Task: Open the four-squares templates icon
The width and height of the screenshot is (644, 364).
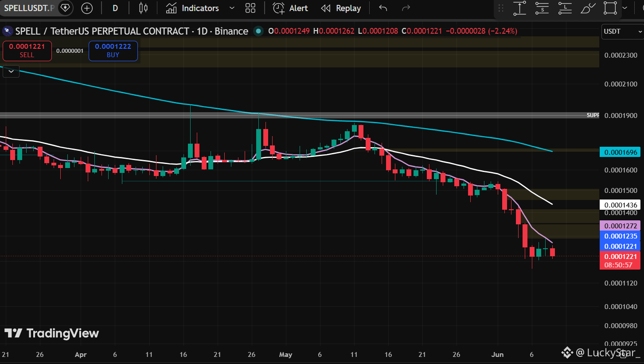Action: click(250, 8)
